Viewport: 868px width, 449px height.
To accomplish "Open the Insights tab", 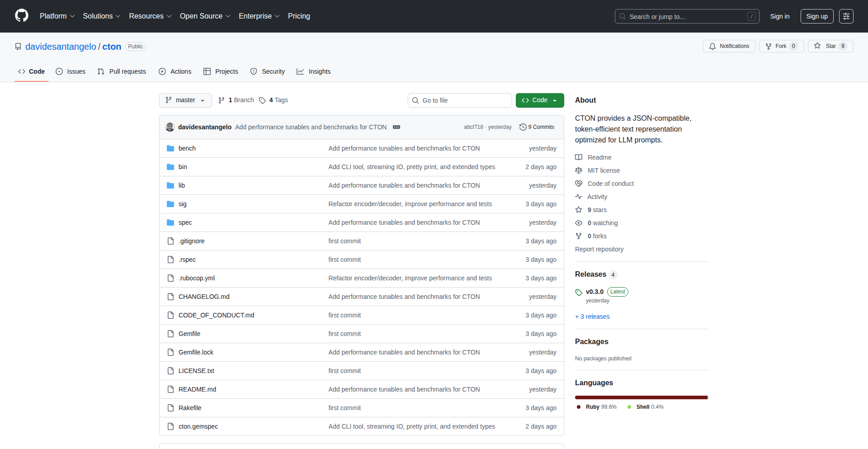I will click(x=313, y=71).
